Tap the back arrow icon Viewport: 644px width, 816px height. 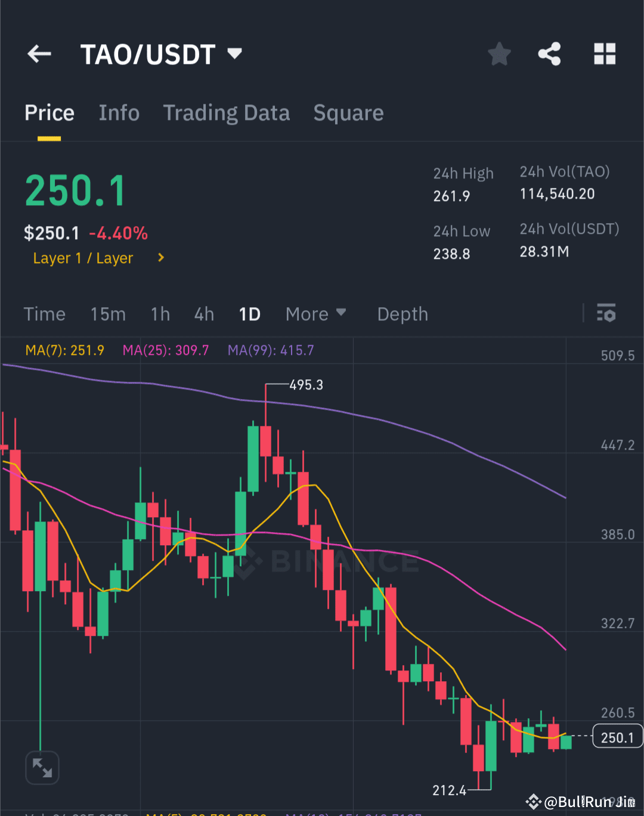(x=39, y=54)
